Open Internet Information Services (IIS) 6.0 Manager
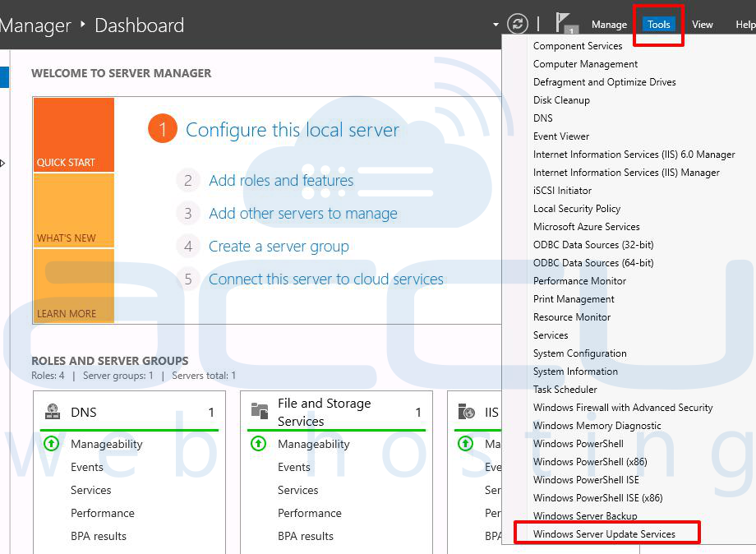The image size is (756, 554). (634, 155)
